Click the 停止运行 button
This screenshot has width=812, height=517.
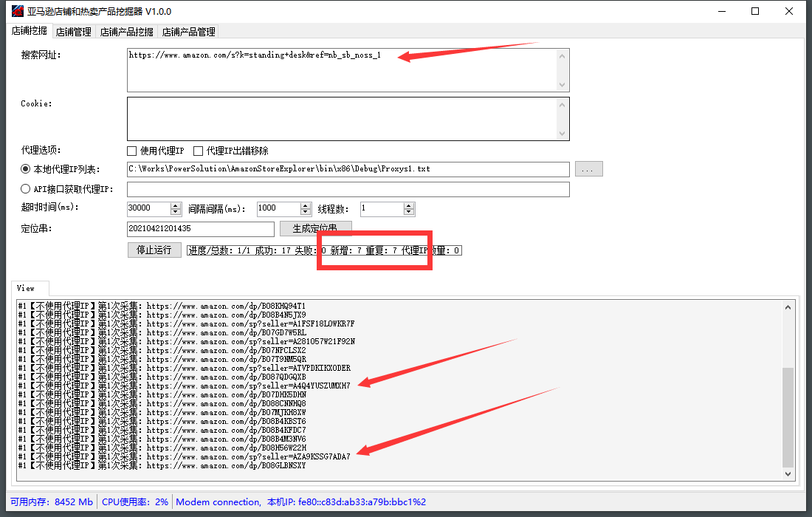154,250
